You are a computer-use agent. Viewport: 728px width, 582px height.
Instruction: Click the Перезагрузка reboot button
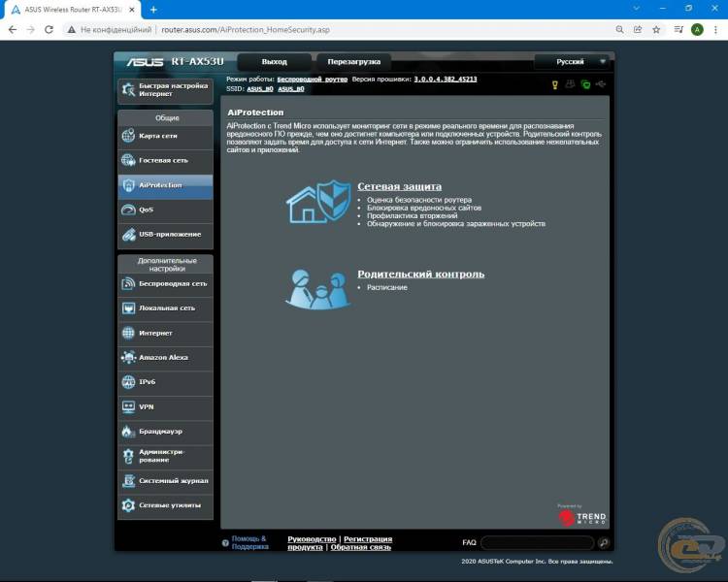click(353, 62)
